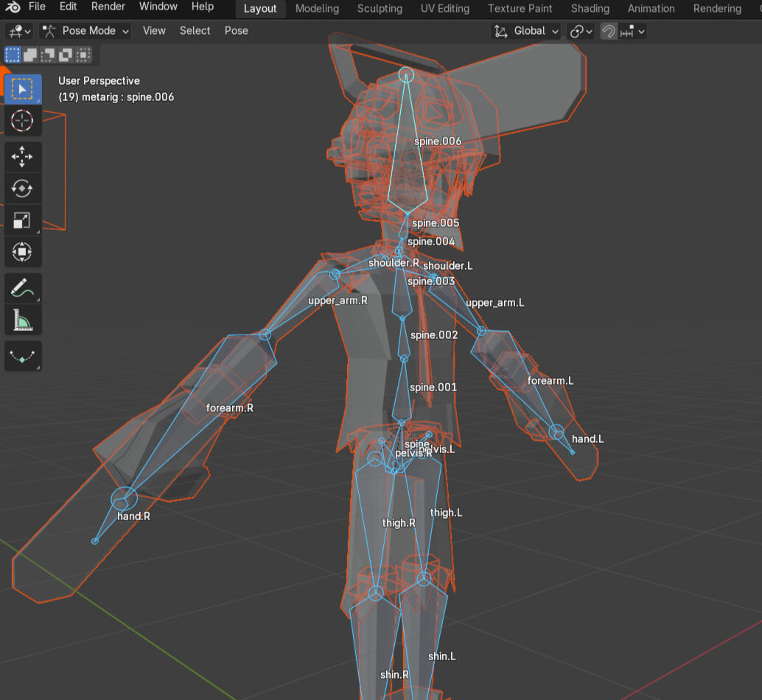Activate the Transform tool
The image size is (762, 700).
tap(22, 252)
